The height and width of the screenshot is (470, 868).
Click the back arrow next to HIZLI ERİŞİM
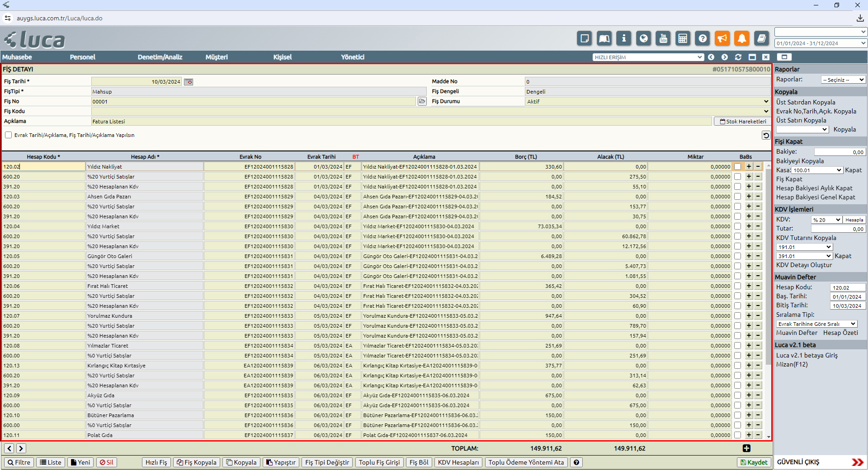pos(711,57)
